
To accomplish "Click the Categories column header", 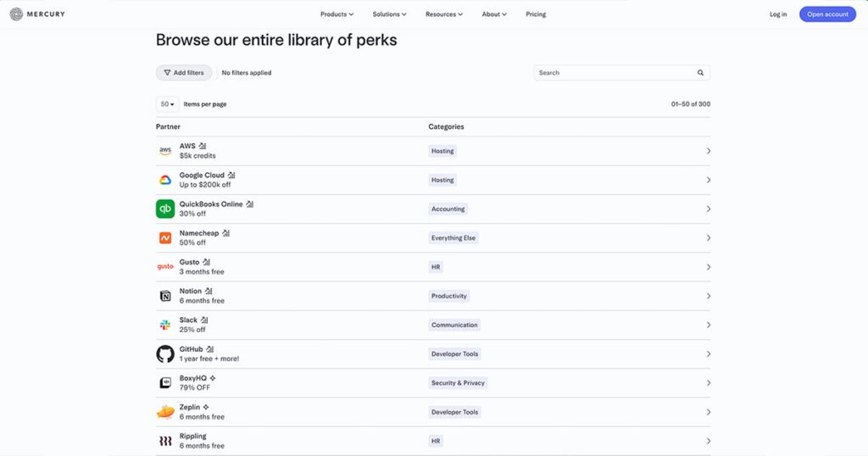I will coord(446,127).
